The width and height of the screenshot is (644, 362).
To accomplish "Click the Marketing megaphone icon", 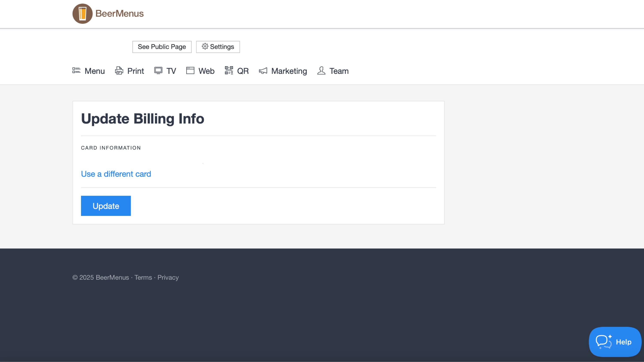I will 263,71.
